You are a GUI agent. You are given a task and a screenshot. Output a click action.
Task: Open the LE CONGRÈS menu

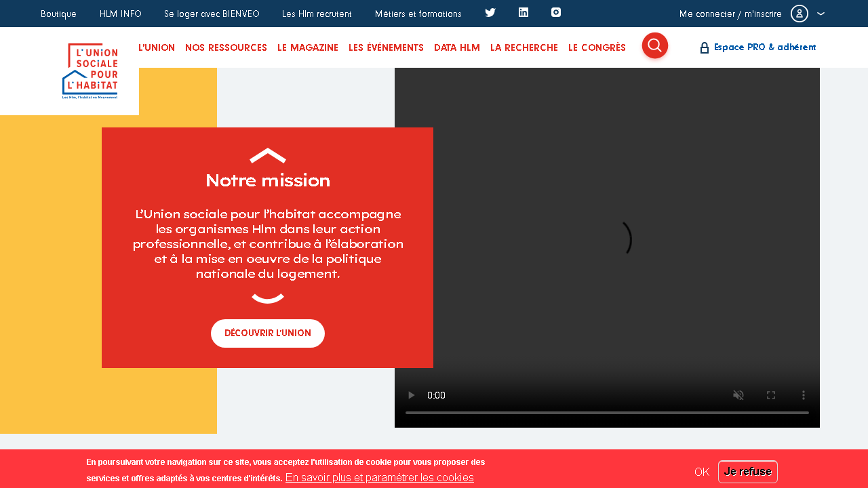[597, 47]
